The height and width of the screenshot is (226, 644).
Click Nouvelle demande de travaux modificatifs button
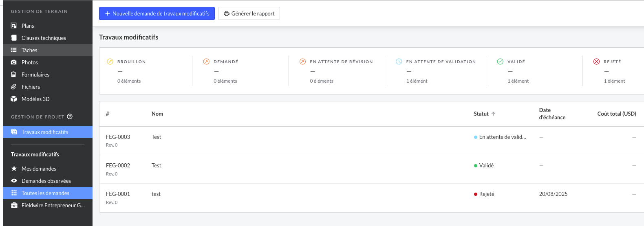coord(157,13)
